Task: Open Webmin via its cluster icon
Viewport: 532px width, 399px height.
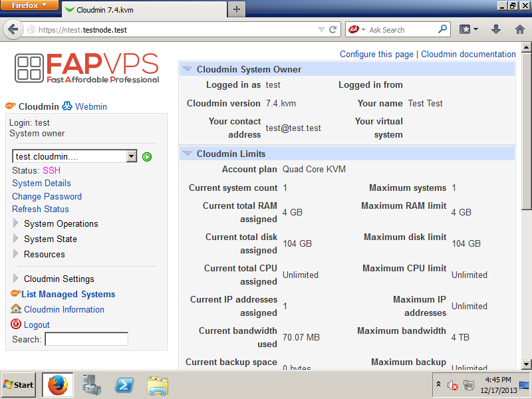Action: pyautogui.click(x=66, y=106)
